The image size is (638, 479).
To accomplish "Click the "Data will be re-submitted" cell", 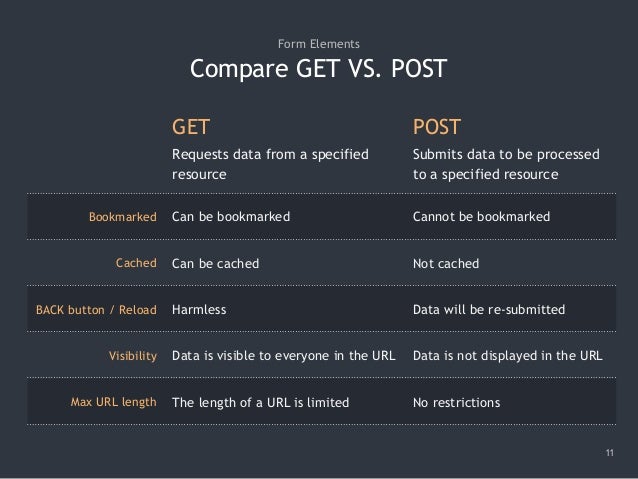I will (x=489, y=310).
